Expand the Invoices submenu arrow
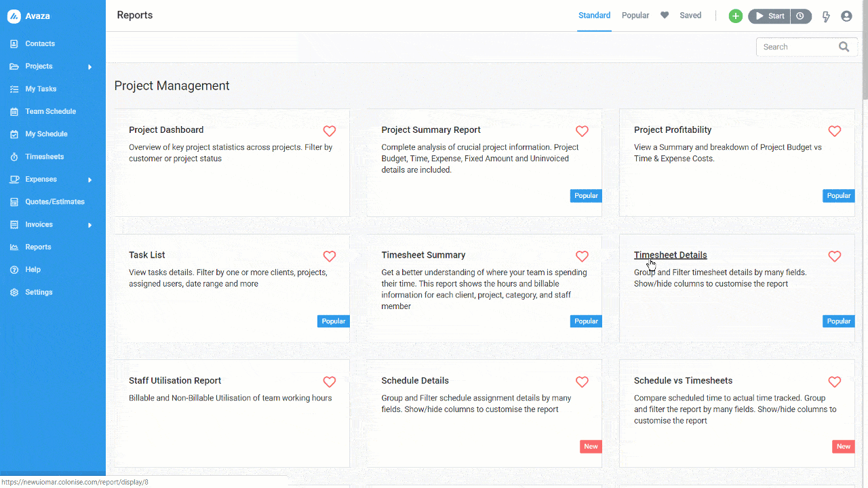This screenshot has width=868, height=488. coord(90,225)
